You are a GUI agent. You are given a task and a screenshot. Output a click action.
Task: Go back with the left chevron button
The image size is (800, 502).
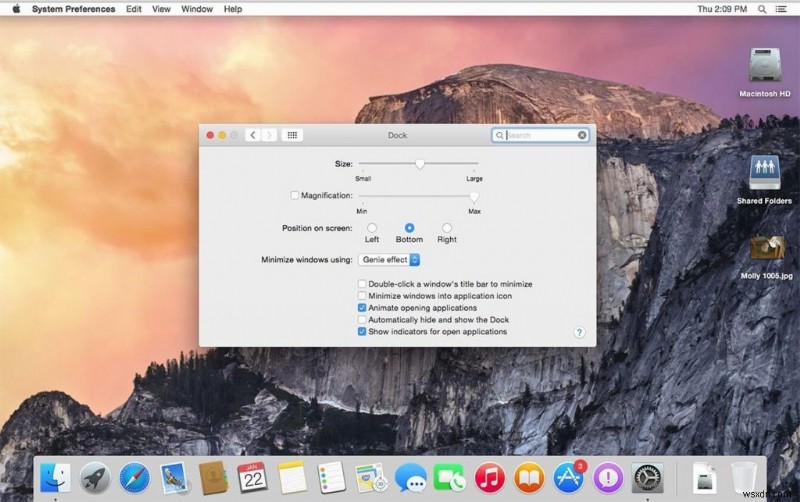tap(253, 135)
